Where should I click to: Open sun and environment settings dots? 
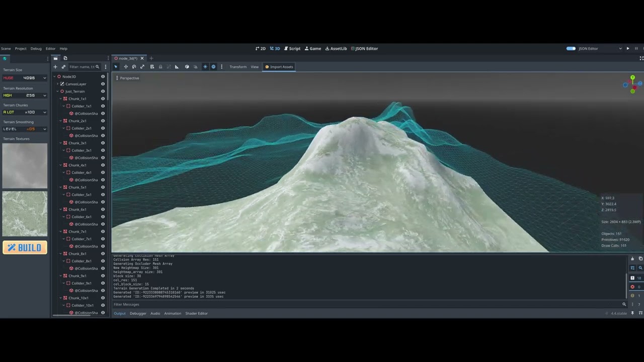[221, 67]
